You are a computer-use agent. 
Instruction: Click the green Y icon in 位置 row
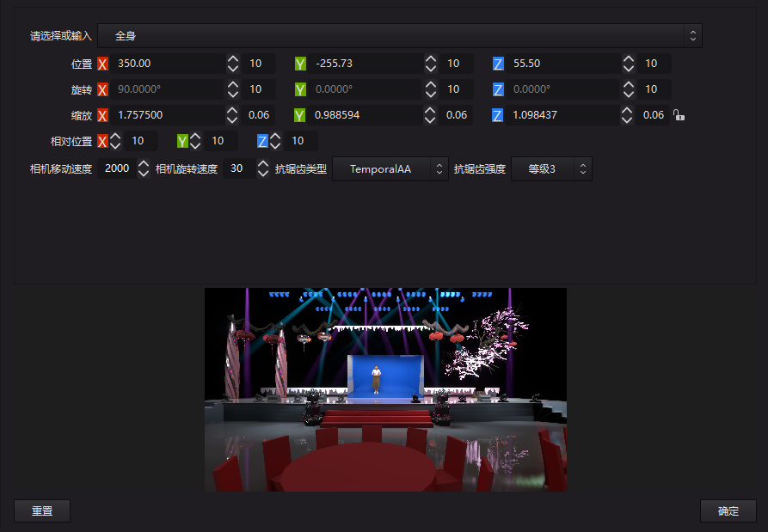click(x=300, y=64)
